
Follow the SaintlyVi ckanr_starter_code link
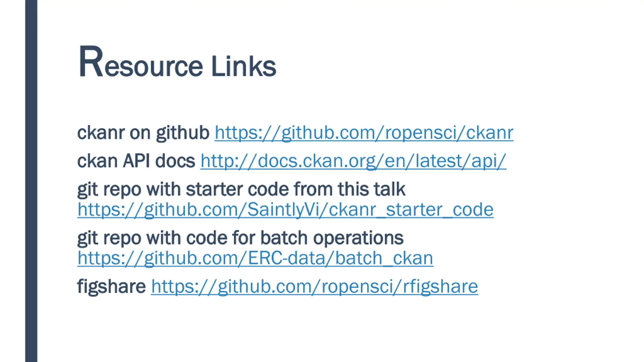coord(285,210)
